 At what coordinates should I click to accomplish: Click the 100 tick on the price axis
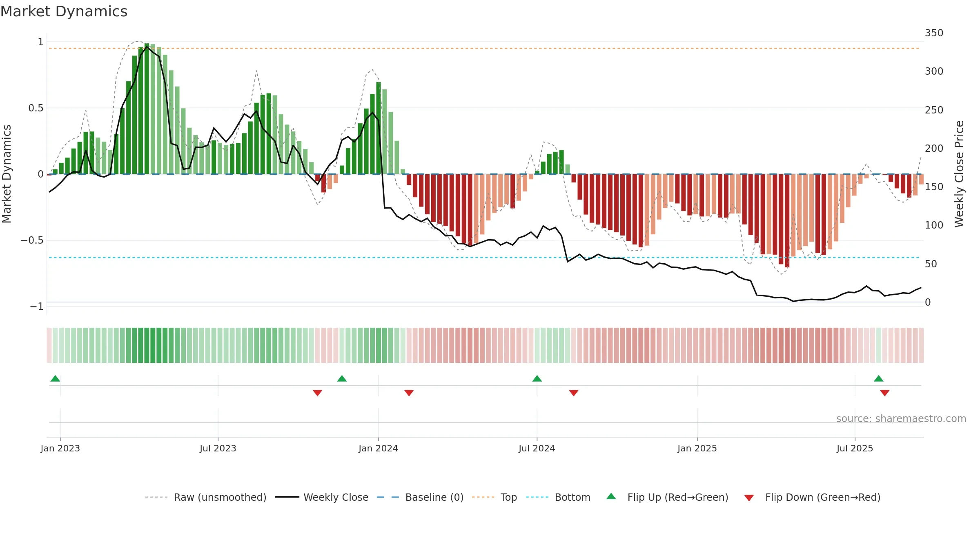pyautogui.click(x=934, y=225)
